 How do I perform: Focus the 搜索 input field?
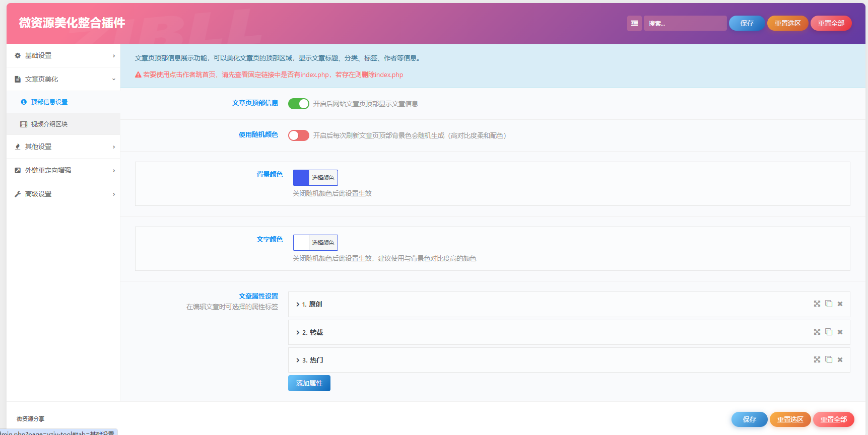click(x=685, y=23)
